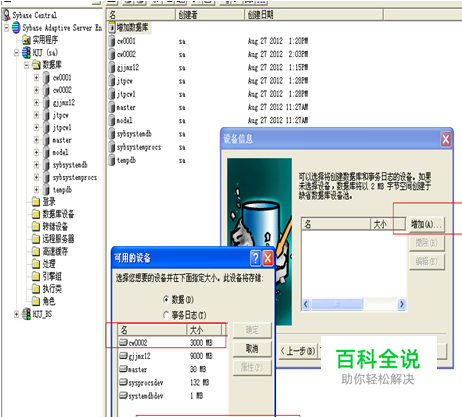
Task: Click 上一步(B) back button
Action: 298,351
